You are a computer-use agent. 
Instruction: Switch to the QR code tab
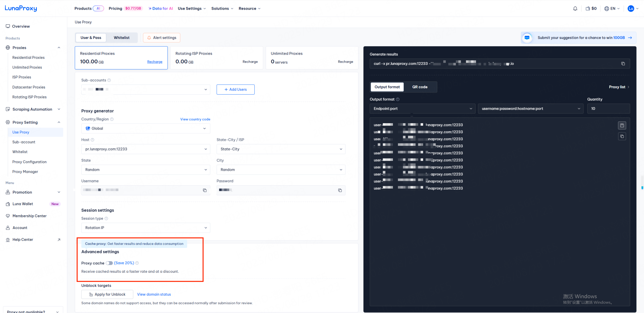click(420, 87)
